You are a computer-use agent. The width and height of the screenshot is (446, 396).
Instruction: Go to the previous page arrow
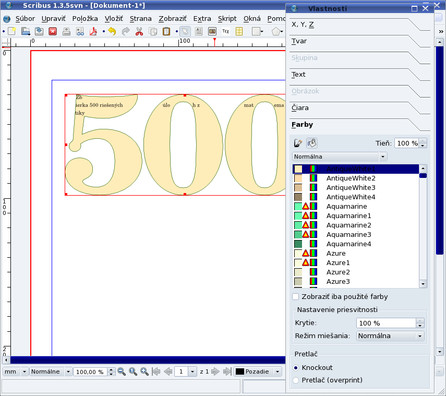168,371
